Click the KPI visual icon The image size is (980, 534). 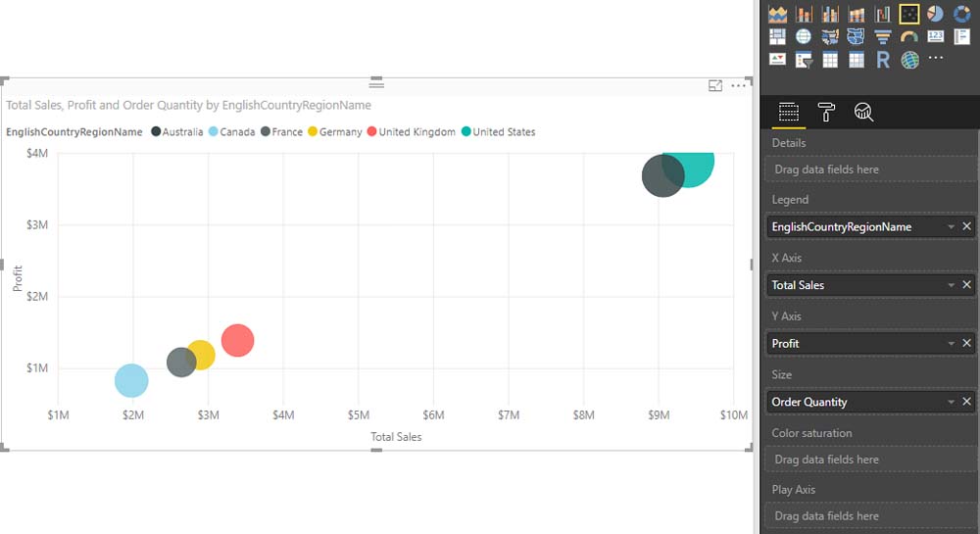tap(777, 61)
